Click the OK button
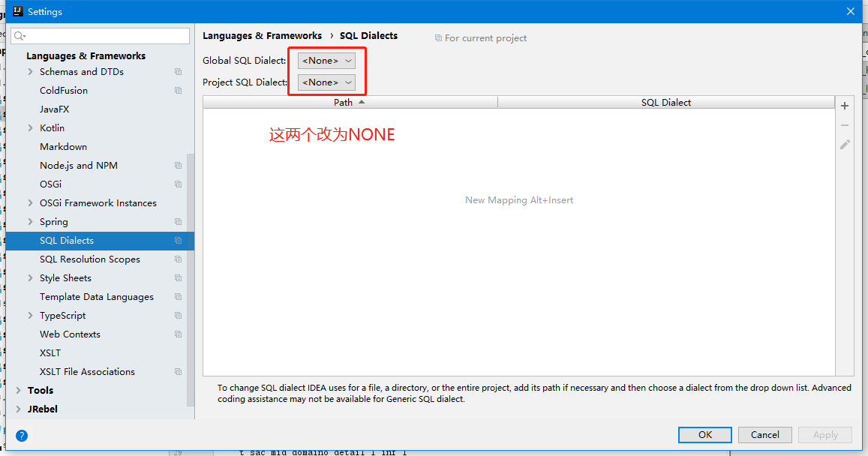Image resolution: width=868 pixels, height=456 pixels. (x=704, y=435)
